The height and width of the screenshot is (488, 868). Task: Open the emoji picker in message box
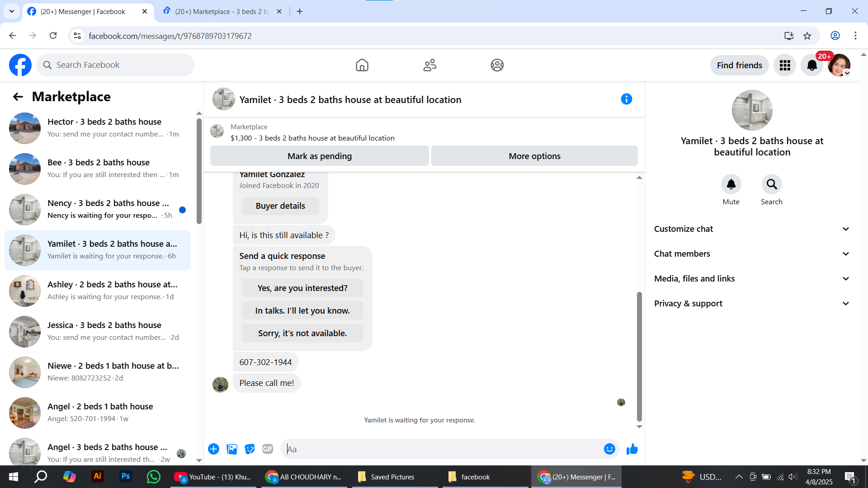pyautogui.click(x=609, y=449)
